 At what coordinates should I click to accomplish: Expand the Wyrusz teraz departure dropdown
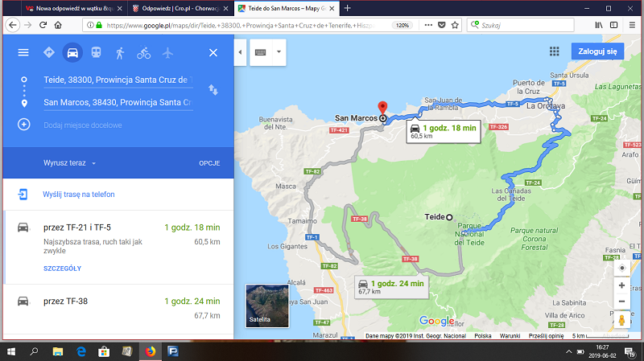pos(70,163)
